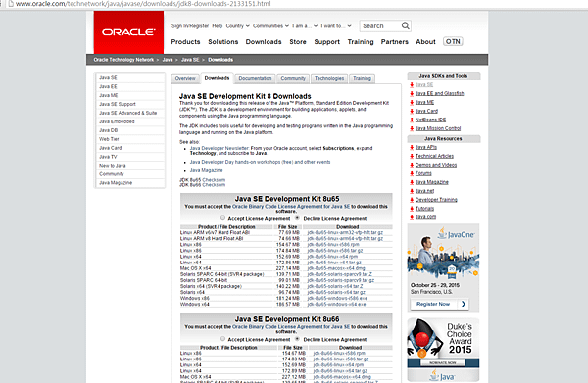Viewport: 588px width, 383px height.
Task: Switch to the Technologies tab
Action: (x=329, y=78)
